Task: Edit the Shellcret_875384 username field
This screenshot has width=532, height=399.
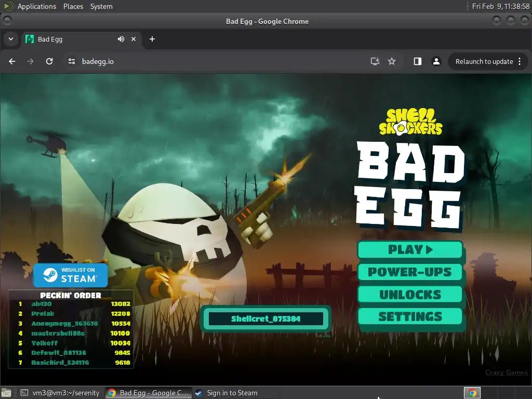Action: click(265, 318)
